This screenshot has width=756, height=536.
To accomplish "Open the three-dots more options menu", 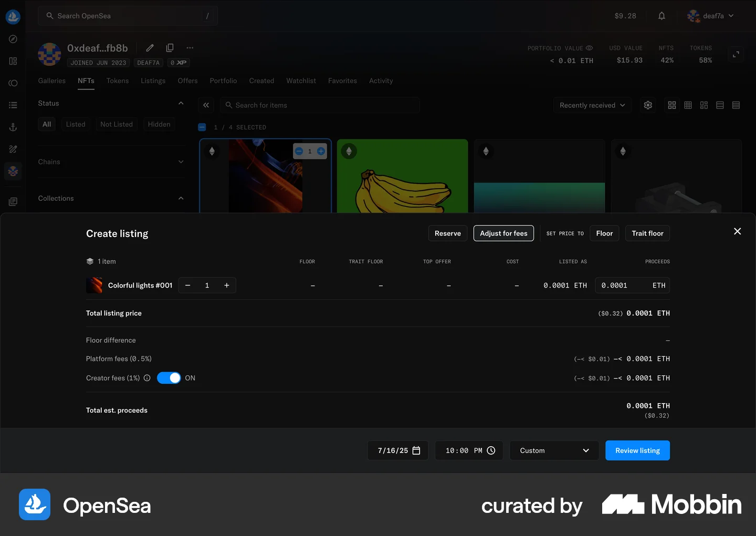I will click(190, 48).
